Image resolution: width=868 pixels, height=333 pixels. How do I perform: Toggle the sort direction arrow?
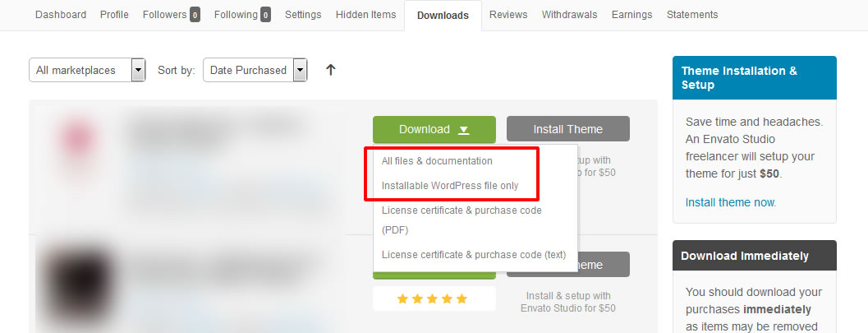(x=330, y=70)
